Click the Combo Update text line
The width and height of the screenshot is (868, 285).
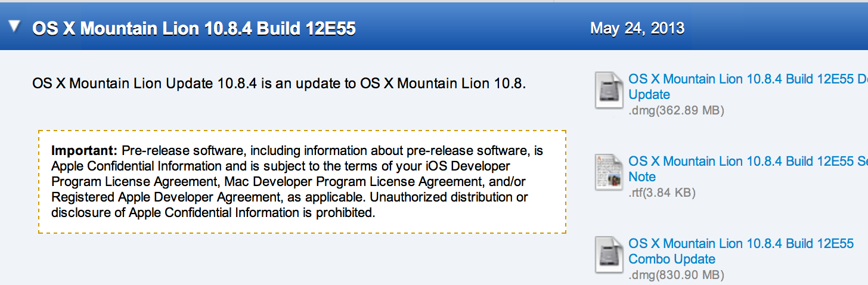[x=672, y=259]
